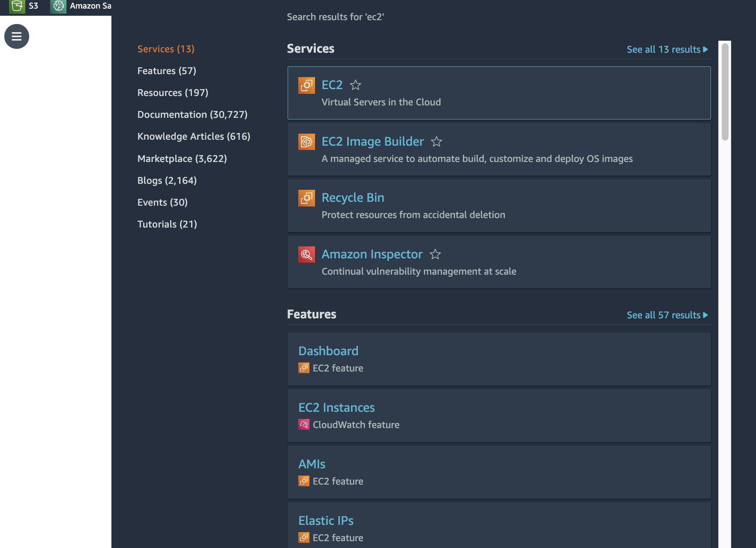This screenshot has height=548, width=756.
Task: Click 'Protect resources from accidental deletion' text
Action: click(x=413, y=215)
